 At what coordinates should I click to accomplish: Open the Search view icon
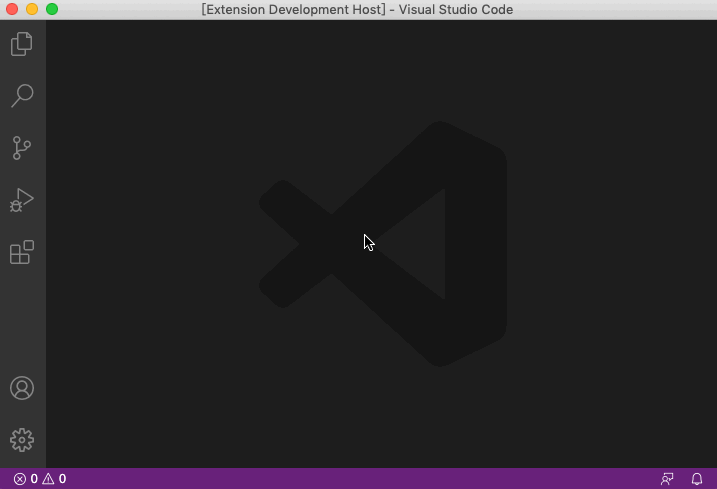[x=21, y=96]
